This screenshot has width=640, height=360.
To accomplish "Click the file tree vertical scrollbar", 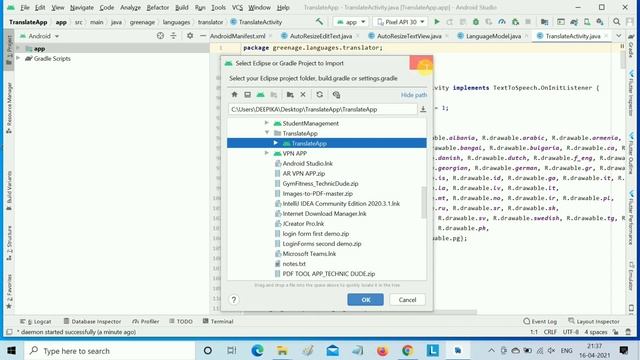I will (424, 202).
